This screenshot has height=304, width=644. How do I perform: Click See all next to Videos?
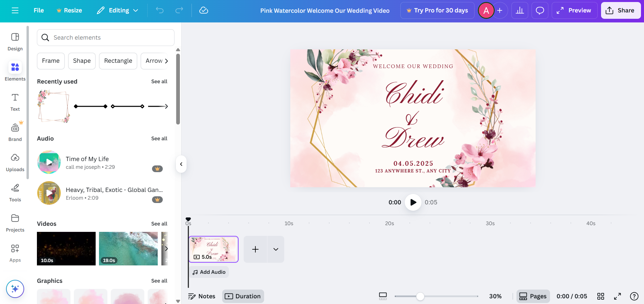[159, 223]
